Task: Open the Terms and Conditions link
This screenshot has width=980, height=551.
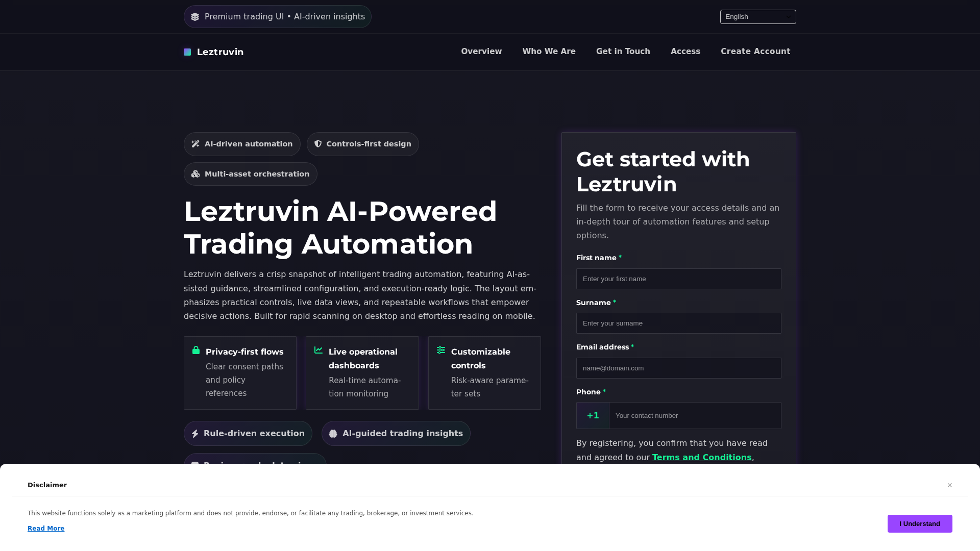Action: (702, 457)
